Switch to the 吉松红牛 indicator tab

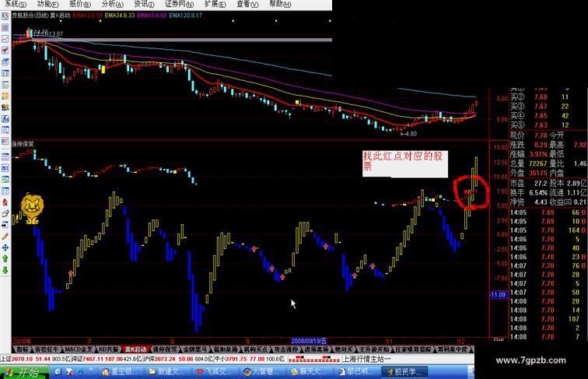click(47, 349)
